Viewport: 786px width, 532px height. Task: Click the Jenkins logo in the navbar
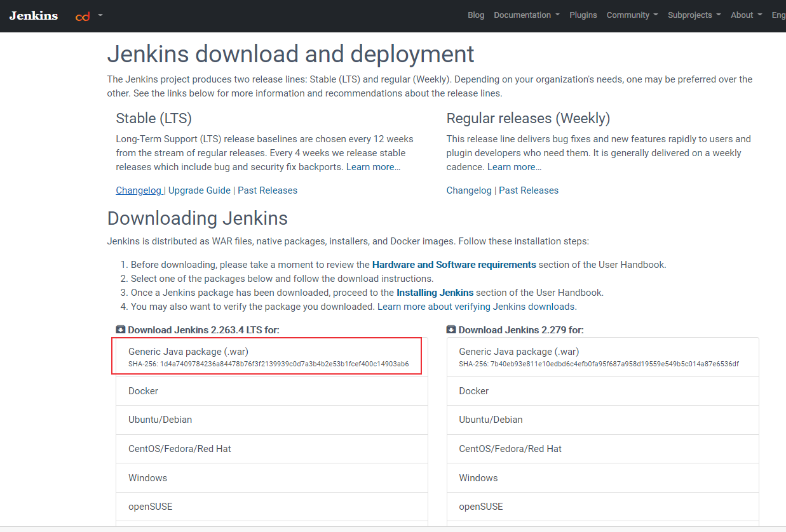tap(34, 15)
